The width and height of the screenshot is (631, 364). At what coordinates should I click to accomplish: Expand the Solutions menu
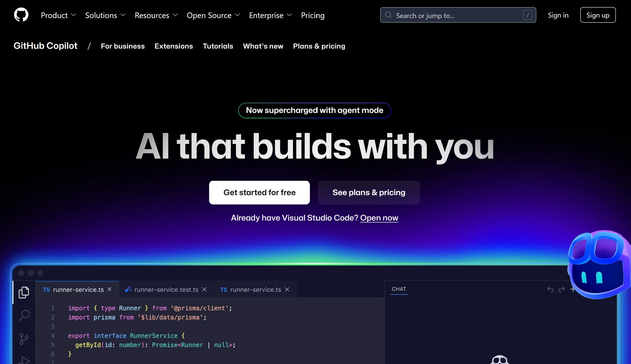click(x=105, y=15)
